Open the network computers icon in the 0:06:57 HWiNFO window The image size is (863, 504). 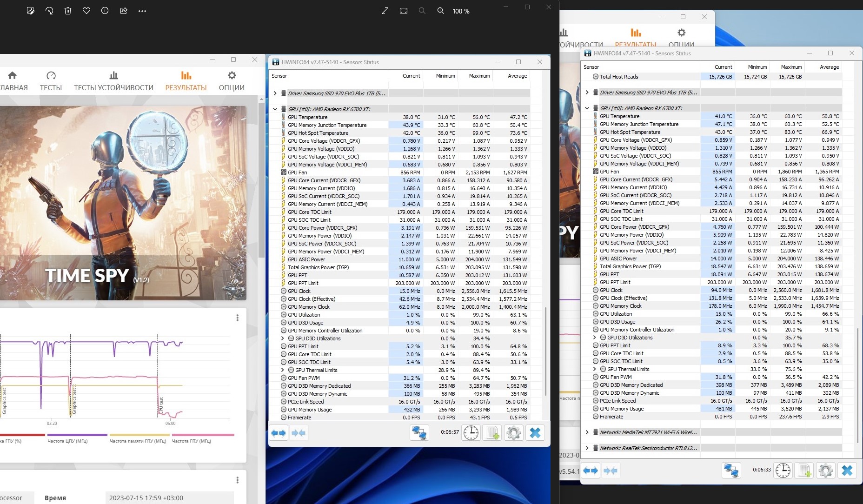419,433
